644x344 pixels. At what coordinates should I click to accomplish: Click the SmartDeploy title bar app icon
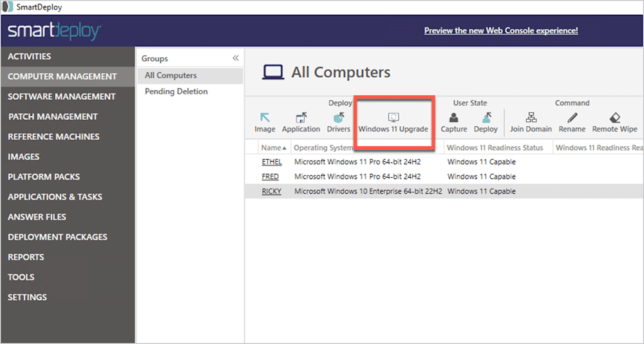click(7, 7)
